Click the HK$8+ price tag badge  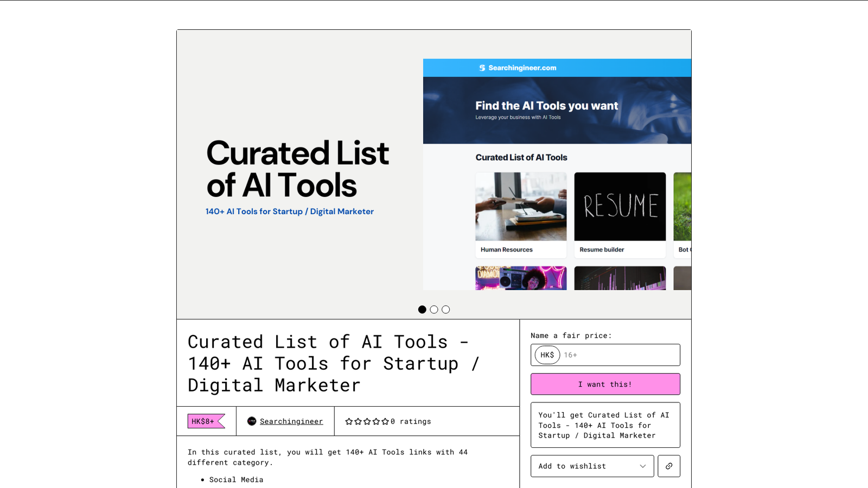click(206, 421)
